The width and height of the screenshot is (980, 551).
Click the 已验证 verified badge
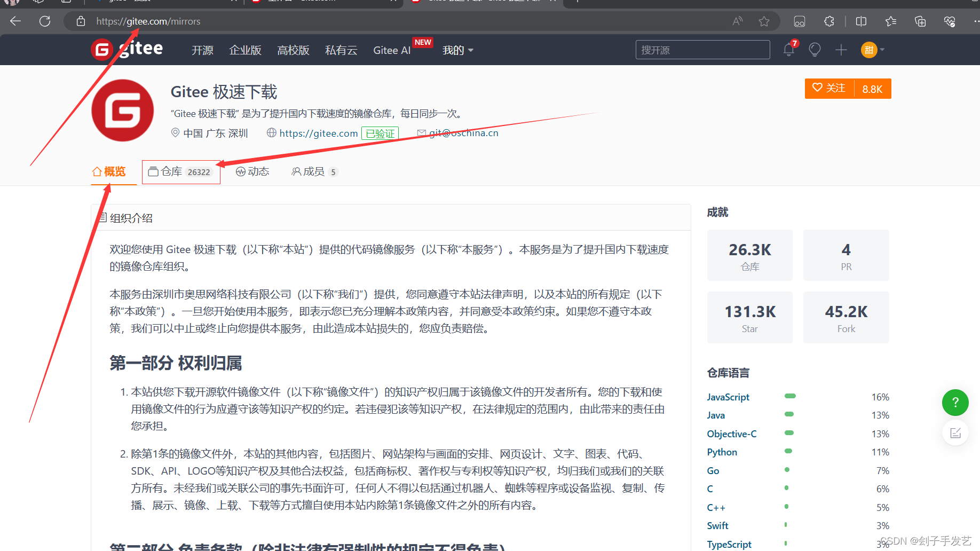point(380,133)
